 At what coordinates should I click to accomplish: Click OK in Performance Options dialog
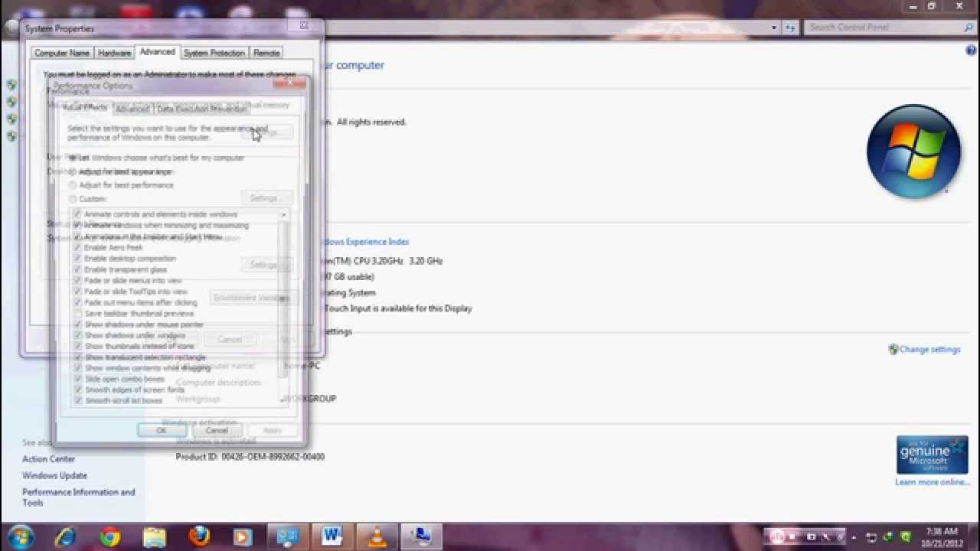[x=162, y=431]
